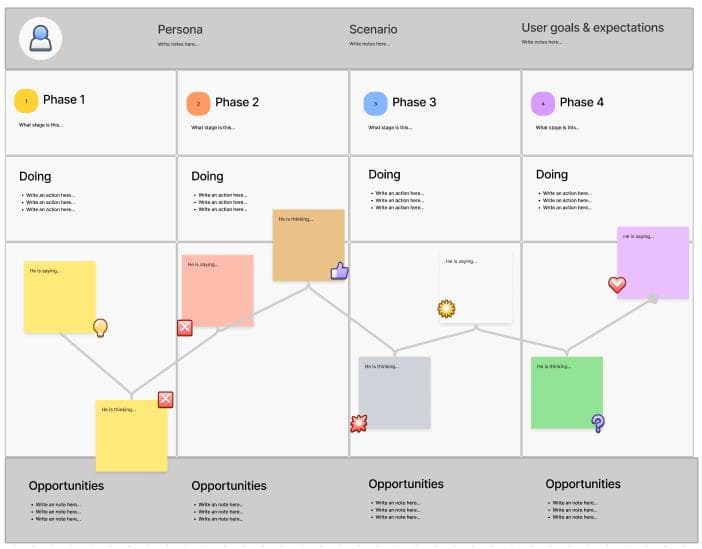Image resolution: width=702 pixels, height=549 pixels.
Task: Click the Persona notes text field
Action: [178, 44]
